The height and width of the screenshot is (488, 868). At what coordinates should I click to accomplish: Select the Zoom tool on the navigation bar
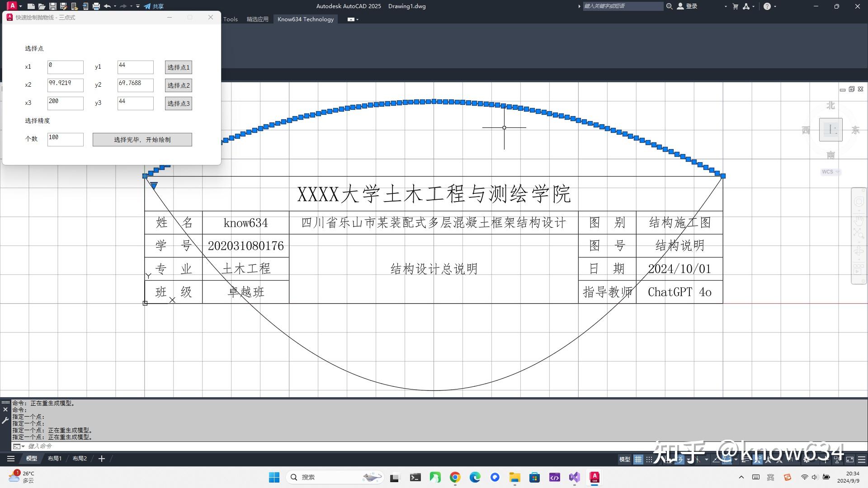coord(859,233)
